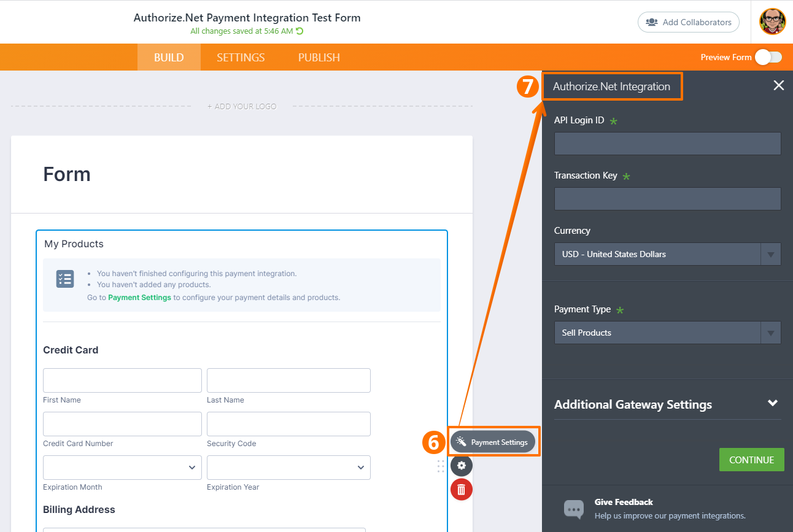Switch to the BUILD tab
The width and height of the screenshot is (793, 532).
coord(169,57)
